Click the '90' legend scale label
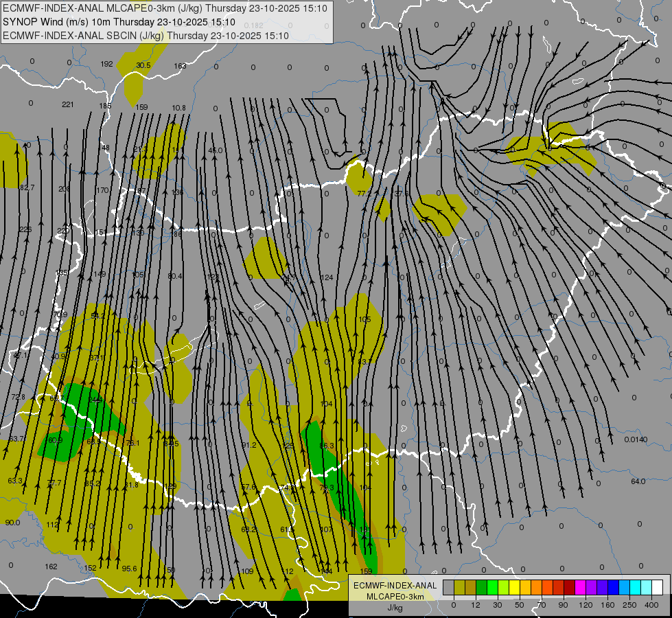 point(563,605)
